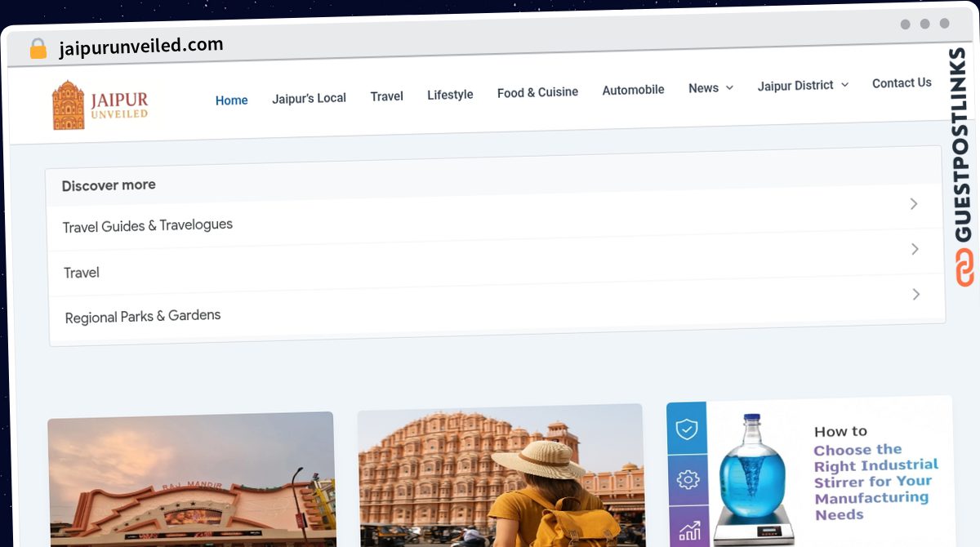The image size is (980, 547).
Task: Open the Jaipur's Local menu item
Action: (309, 98)
